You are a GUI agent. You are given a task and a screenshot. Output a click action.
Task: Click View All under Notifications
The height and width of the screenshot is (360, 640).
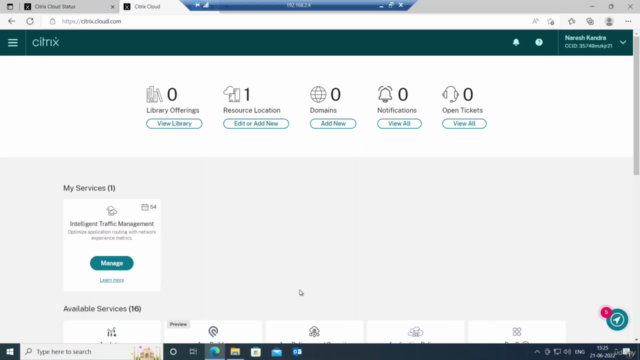coord(399,124)
